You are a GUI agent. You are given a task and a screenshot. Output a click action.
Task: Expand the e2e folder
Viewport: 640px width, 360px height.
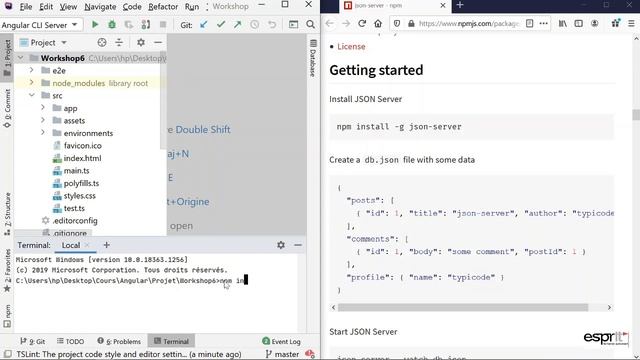(x=31, y=71)
